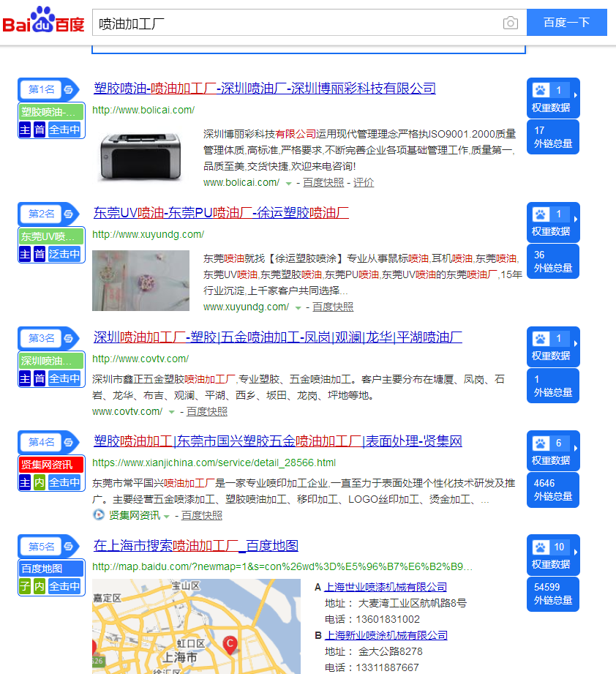
Task: Open the 表面处理-贤集网 result title
Action: point(278,441)
